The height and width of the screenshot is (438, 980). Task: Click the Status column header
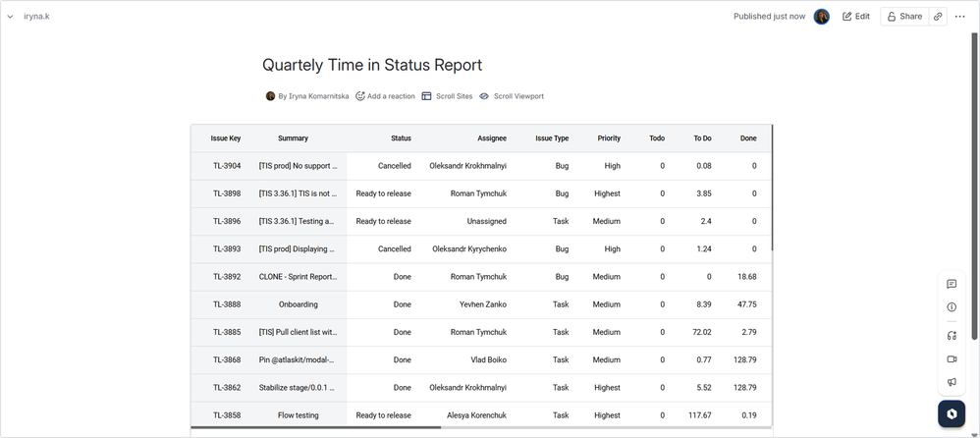(401, 138)
